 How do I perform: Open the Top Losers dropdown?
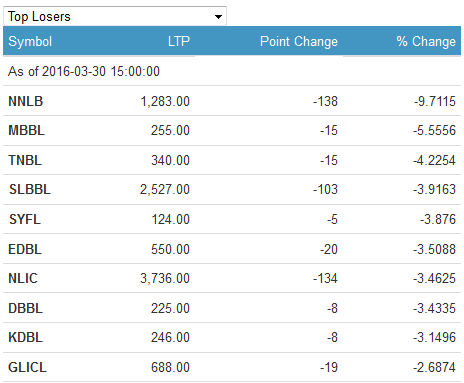[115, 16]
